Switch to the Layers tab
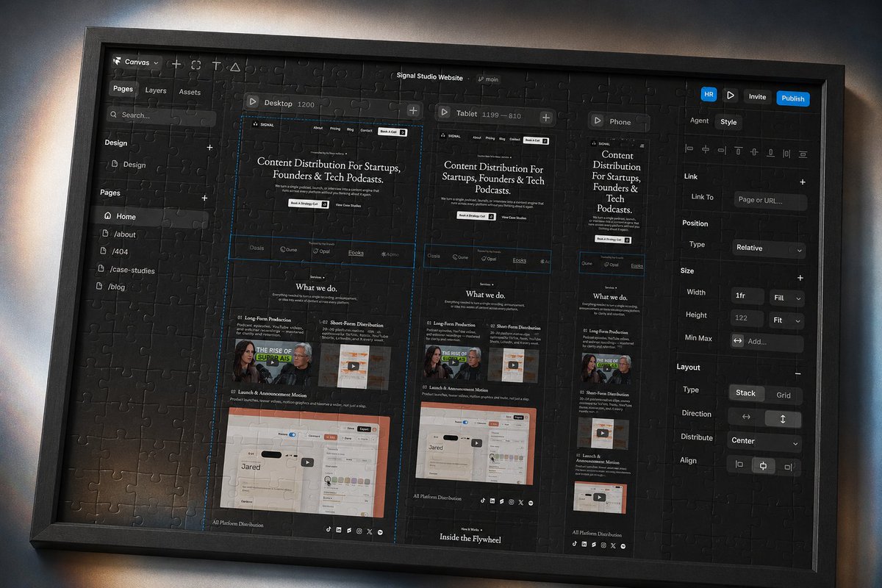Image resolution: width=882 pixels, height=588 pixels. tap(156, 90)
